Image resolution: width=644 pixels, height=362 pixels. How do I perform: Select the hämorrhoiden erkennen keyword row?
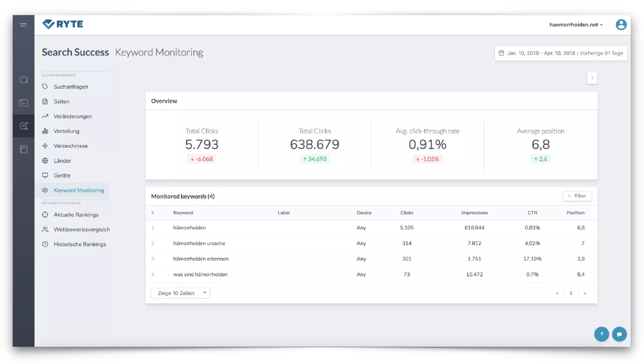[x=201, y=259]
